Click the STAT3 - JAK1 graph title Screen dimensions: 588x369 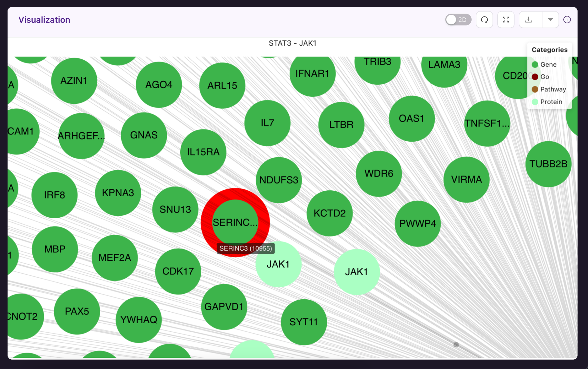[293, 43]
